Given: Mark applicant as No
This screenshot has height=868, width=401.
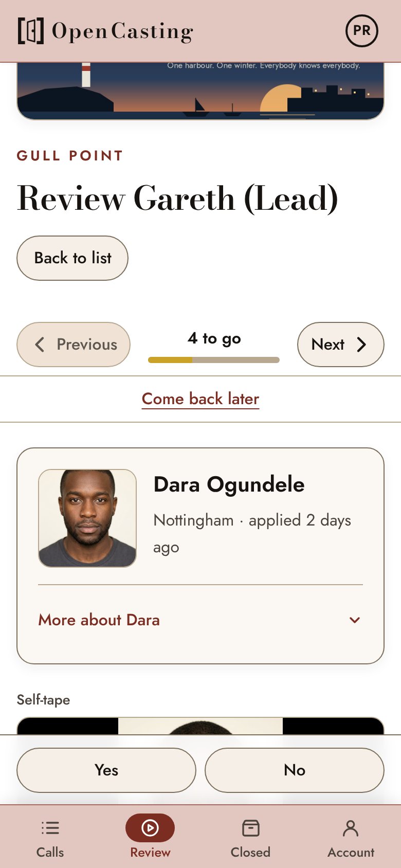Looking at the screenshot, I should tap(295, 770).
